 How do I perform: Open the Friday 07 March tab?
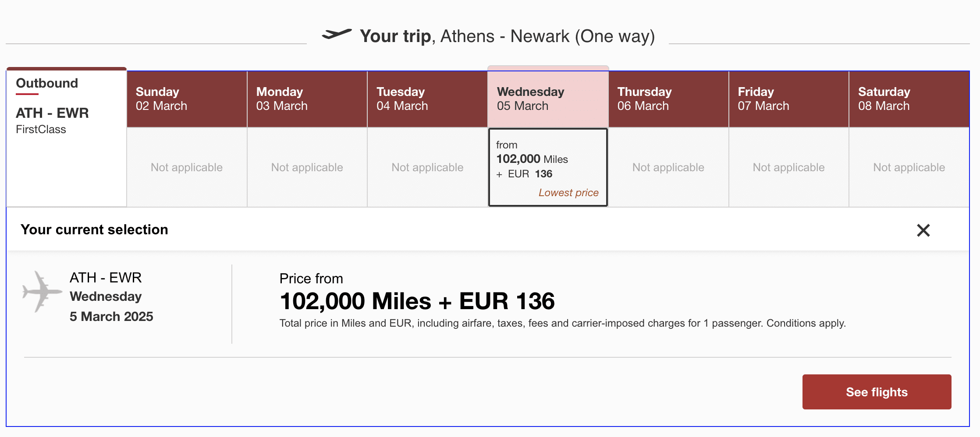point(788,99)
